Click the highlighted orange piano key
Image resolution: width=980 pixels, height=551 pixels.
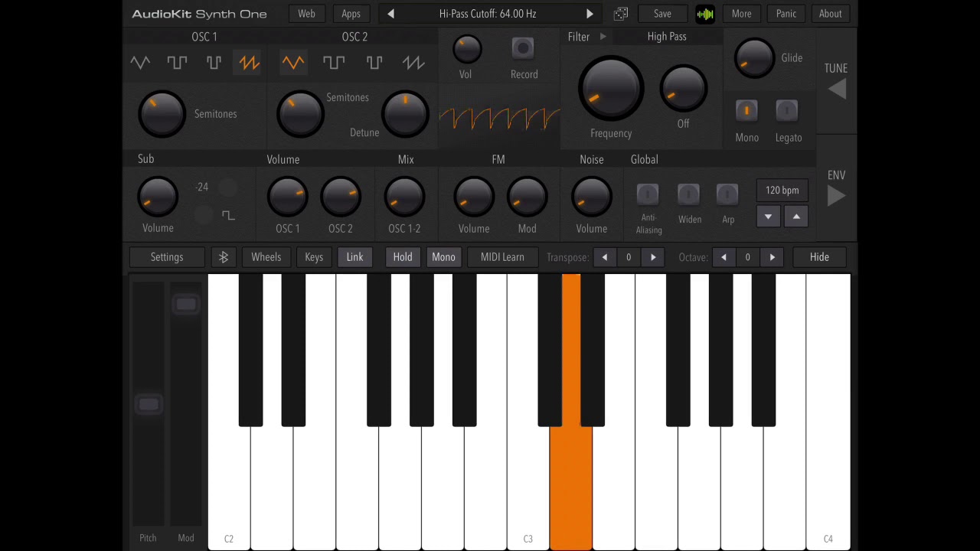pyautogui.click(x=570, y=487)
